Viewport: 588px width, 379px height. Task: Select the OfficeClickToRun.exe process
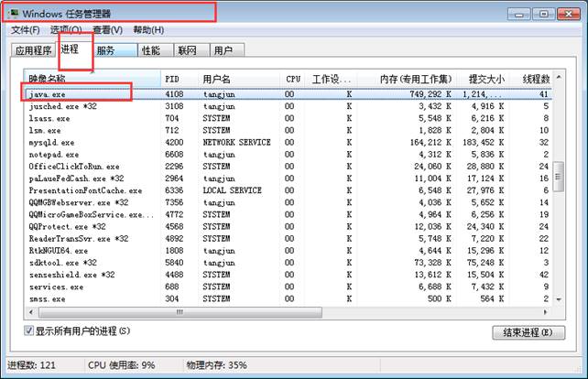coord(288,167)
